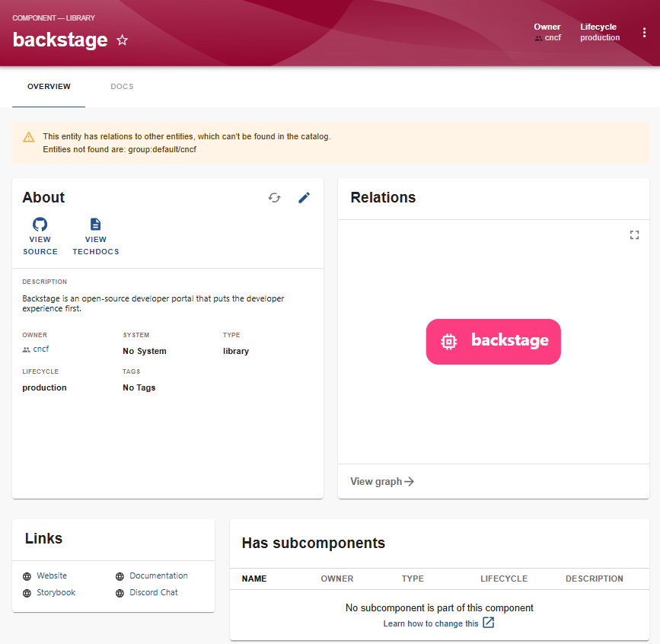Star the backstage component as favorite
The image size is (660, 644).
[x=123, y=40]
